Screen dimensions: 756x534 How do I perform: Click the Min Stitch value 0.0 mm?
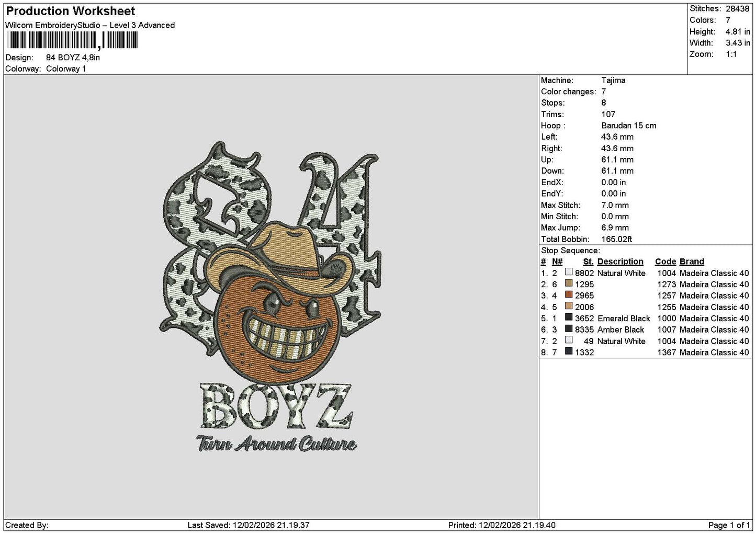[x=615, y=217]
